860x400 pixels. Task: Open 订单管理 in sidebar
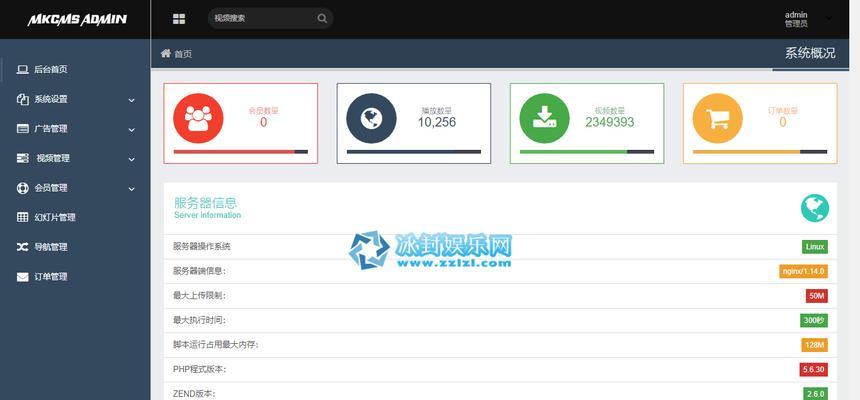click(51, 277)
